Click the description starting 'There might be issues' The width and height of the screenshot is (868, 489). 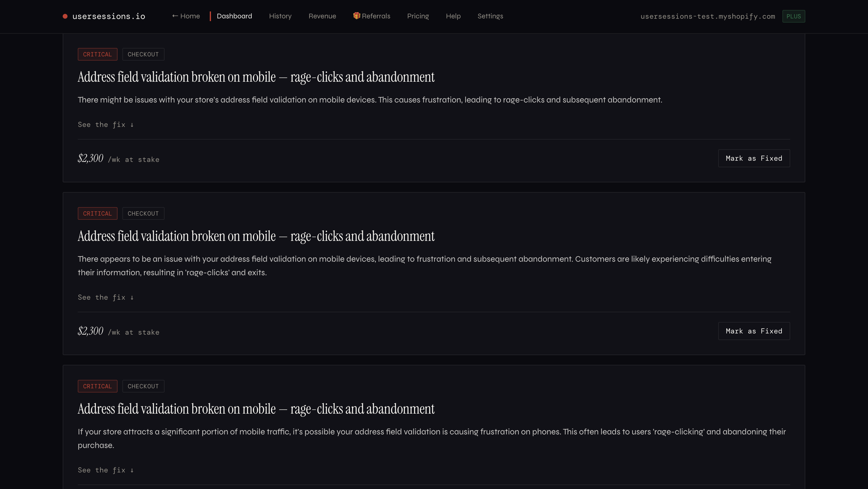tap(370, 100)
